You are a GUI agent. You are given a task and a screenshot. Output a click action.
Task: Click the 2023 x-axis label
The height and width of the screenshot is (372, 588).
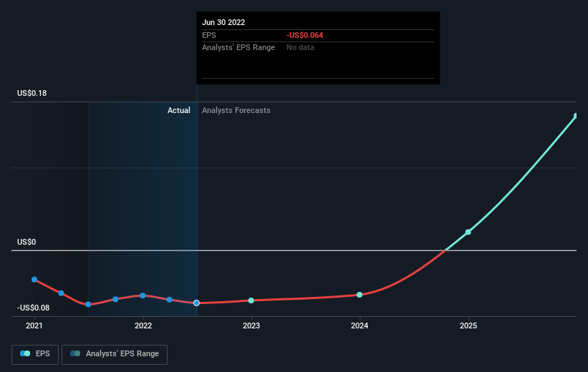coord(251,325)
